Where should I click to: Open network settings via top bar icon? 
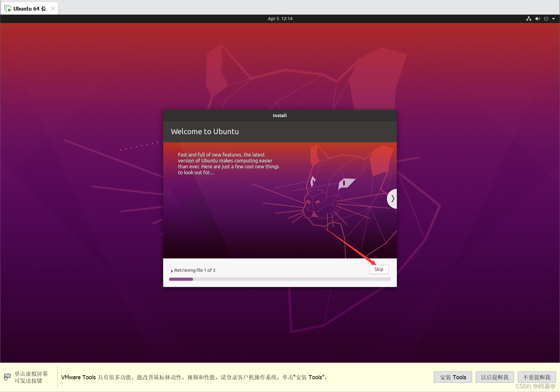(529, 19)
